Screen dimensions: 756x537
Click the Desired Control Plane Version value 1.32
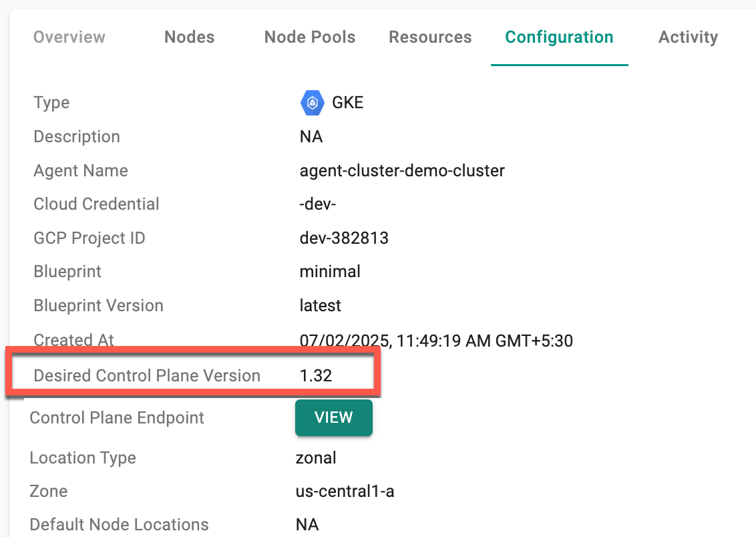coord(316,375)
